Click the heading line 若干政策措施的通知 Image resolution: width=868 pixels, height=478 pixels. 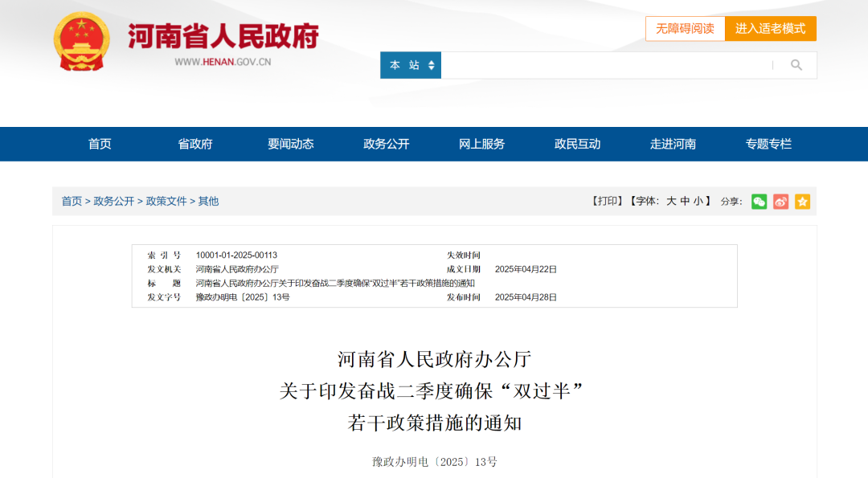tap(435, 423)
